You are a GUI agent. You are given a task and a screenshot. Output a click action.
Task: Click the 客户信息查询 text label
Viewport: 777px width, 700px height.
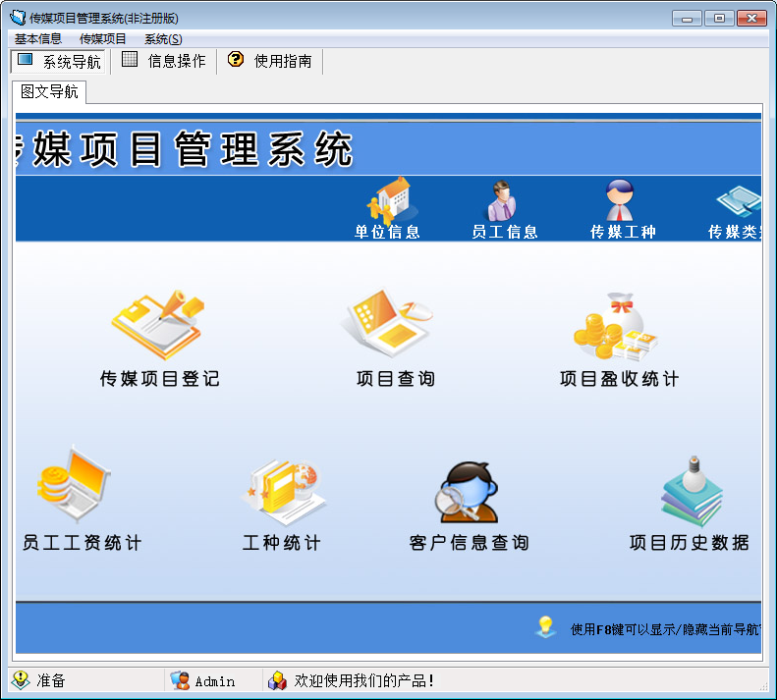point(469,543)
